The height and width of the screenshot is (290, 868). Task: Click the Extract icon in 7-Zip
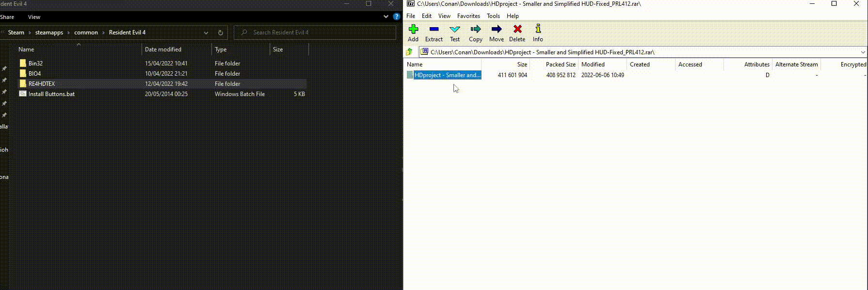pyautogui.click(x=434, y=33)
